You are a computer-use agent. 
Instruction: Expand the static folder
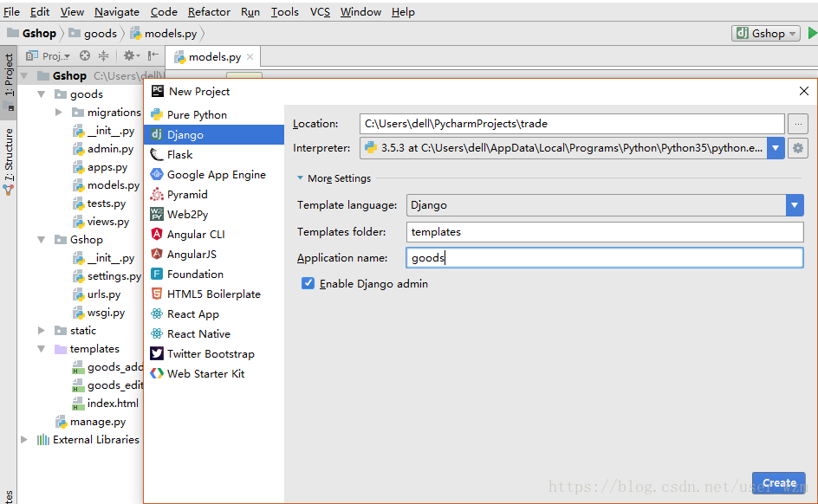42,331
